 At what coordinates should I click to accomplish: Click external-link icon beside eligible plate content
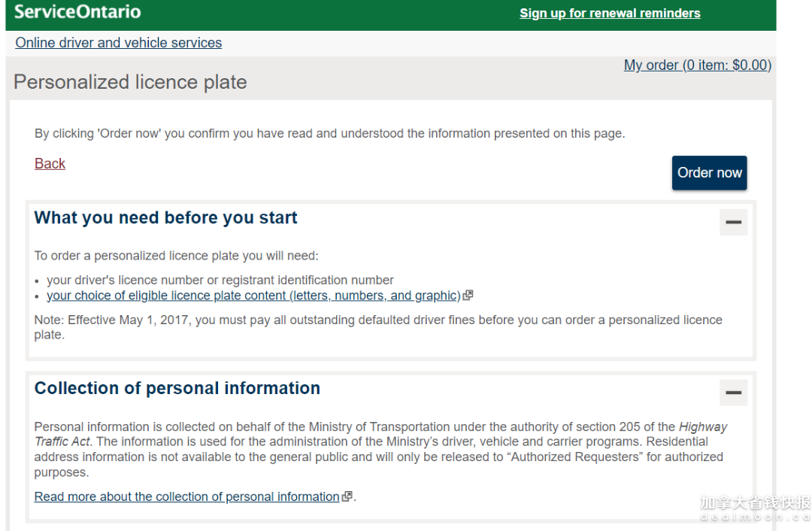point(468,296)
